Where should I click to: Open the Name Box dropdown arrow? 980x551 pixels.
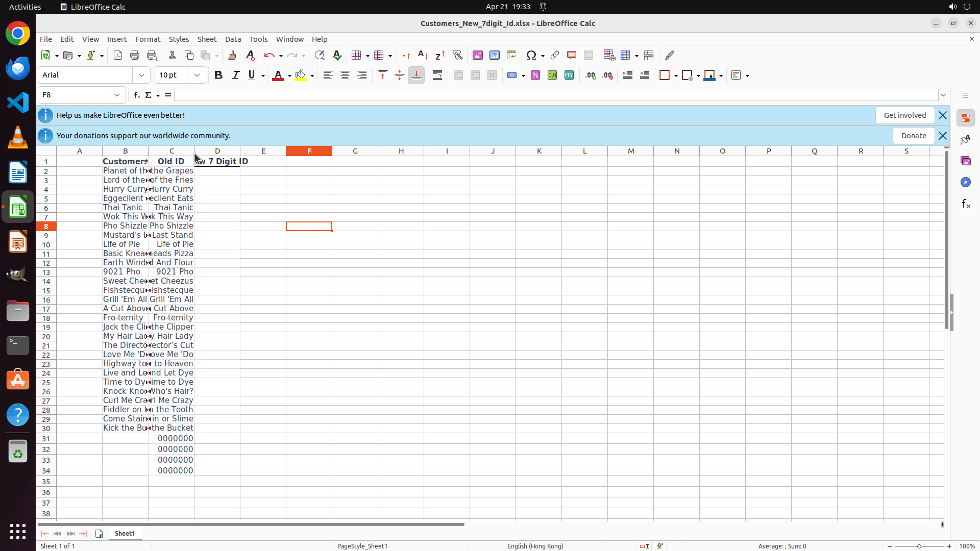117,95
